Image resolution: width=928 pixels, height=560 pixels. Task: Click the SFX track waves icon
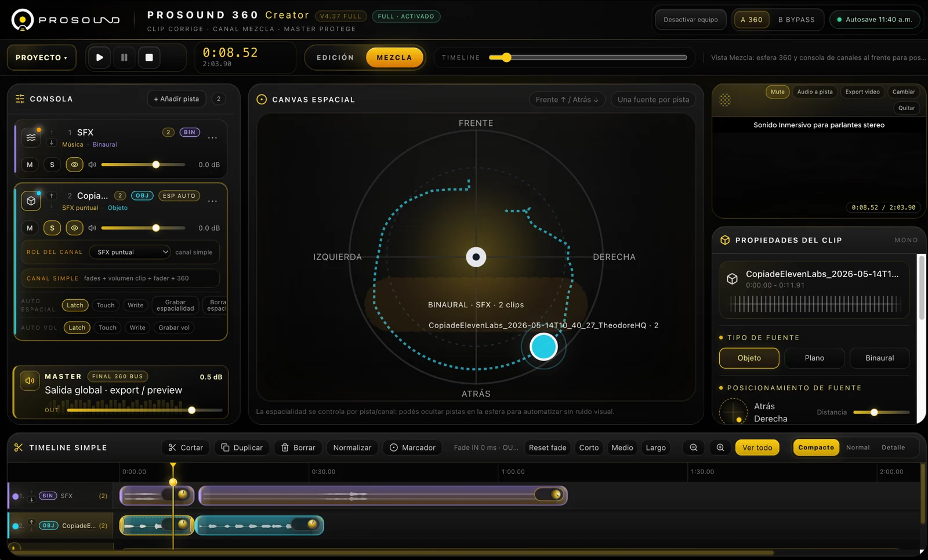[x=31, y=137]
